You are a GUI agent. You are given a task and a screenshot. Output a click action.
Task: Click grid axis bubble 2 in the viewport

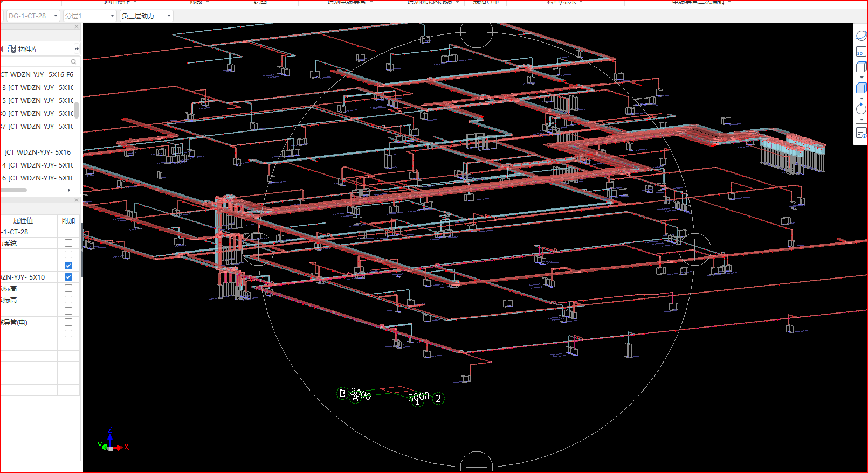coord(438,399)
